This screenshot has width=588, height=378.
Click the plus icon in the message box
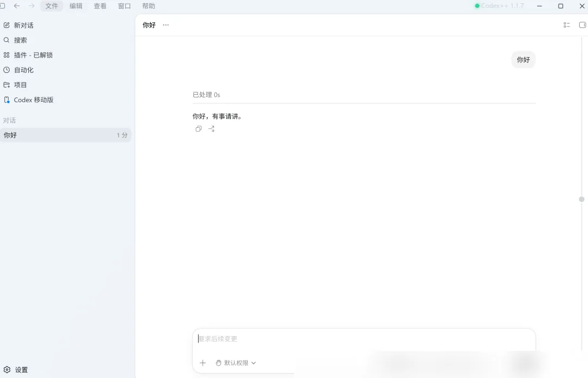pyautogui.click(x=203, y=363)
